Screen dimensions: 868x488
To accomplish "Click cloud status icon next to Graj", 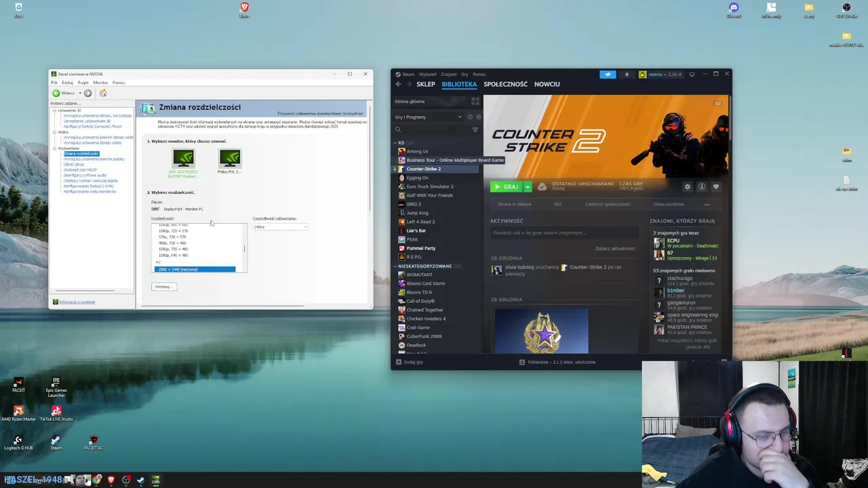I will 542,186.
